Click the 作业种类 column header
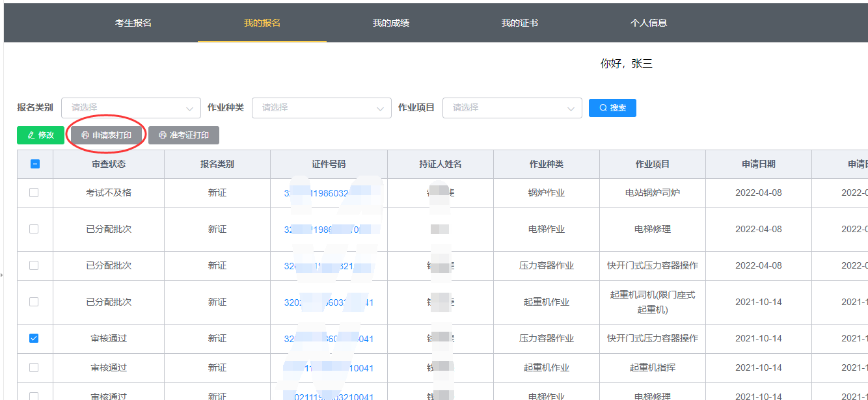The image size is (868, 400). (x=547, y=164)
